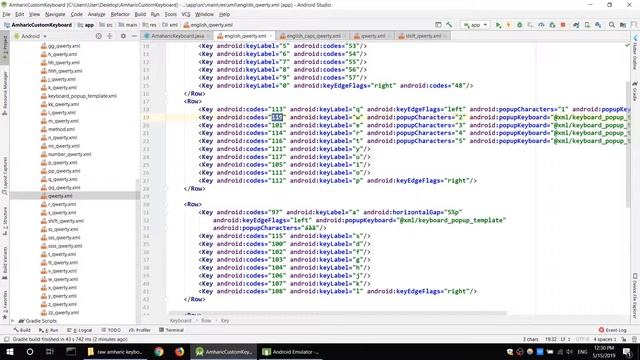
Task: Open the Tools menu
Action: click(x=170, y=14)
